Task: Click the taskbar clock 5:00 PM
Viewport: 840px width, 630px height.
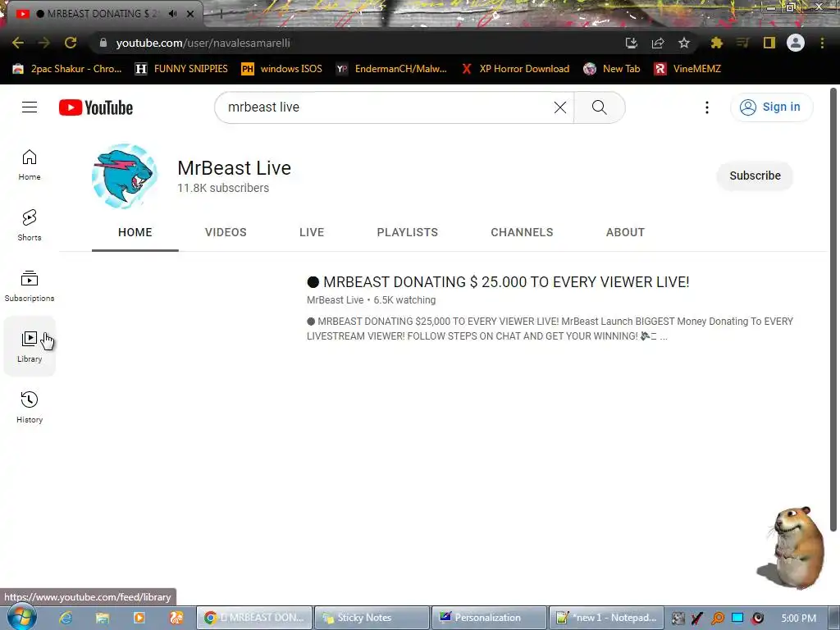Action: (799, 619)
